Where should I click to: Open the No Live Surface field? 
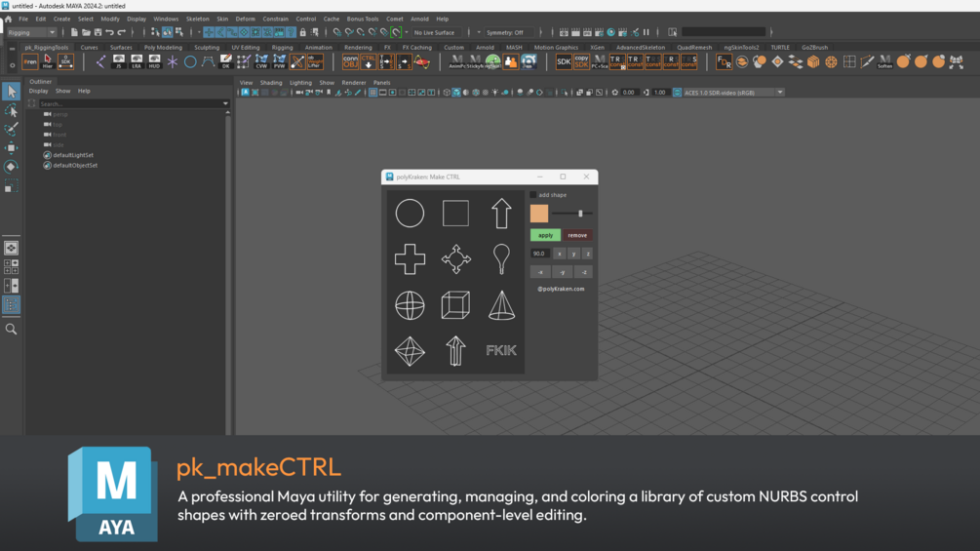tap(438, 32)
